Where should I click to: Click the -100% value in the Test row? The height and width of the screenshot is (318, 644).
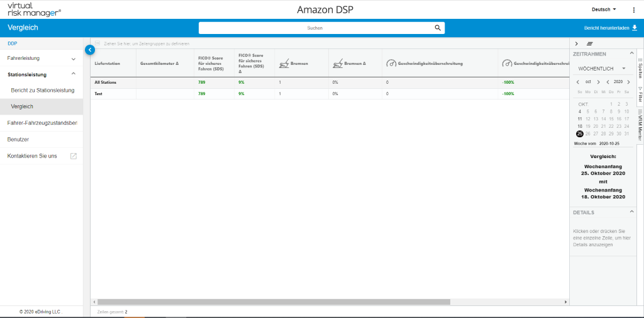[508, 93]
